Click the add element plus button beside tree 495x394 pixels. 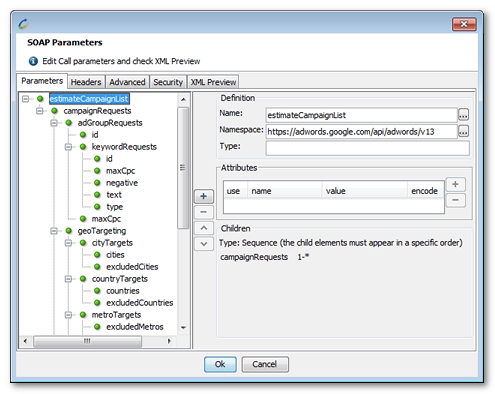point(204,196)
